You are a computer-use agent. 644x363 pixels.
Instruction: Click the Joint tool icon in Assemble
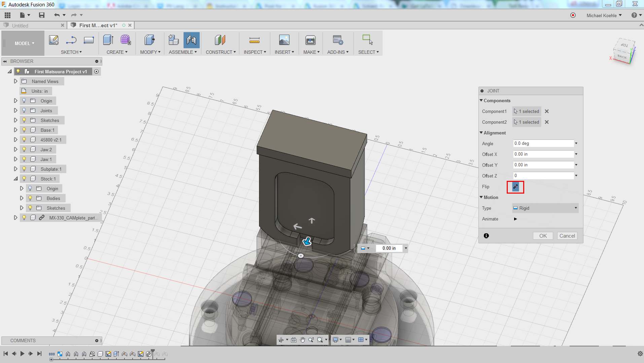(x=191, y=40)
